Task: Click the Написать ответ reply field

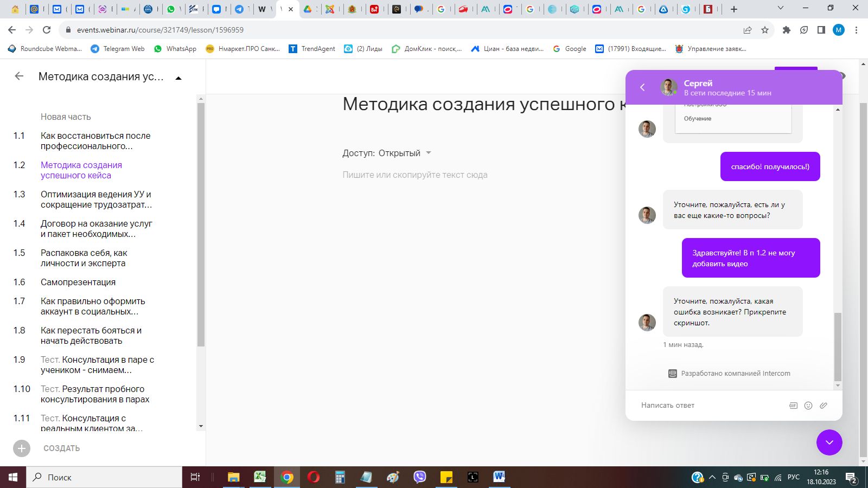Action: tap(711, 406)
